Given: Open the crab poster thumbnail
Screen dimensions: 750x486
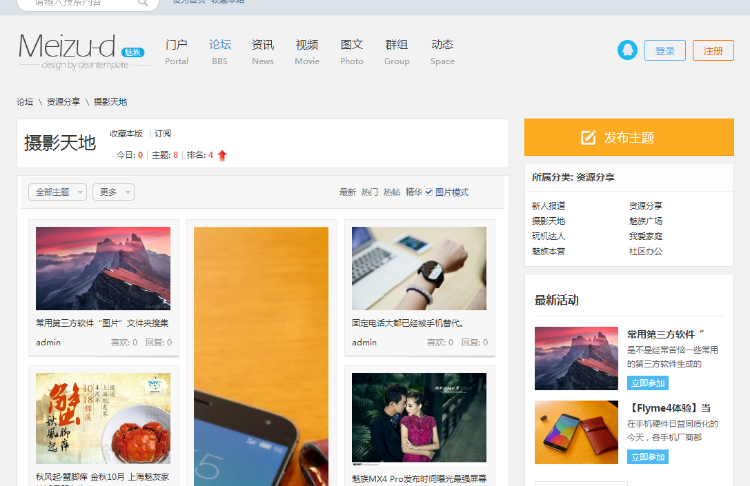Looking at the screenshot, I should tap(103, 419).
